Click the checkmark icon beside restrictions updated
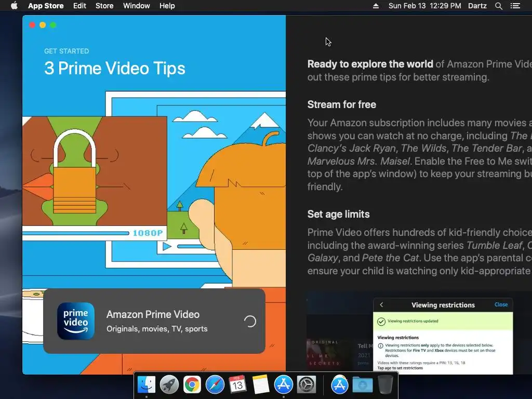 point(381,321)
